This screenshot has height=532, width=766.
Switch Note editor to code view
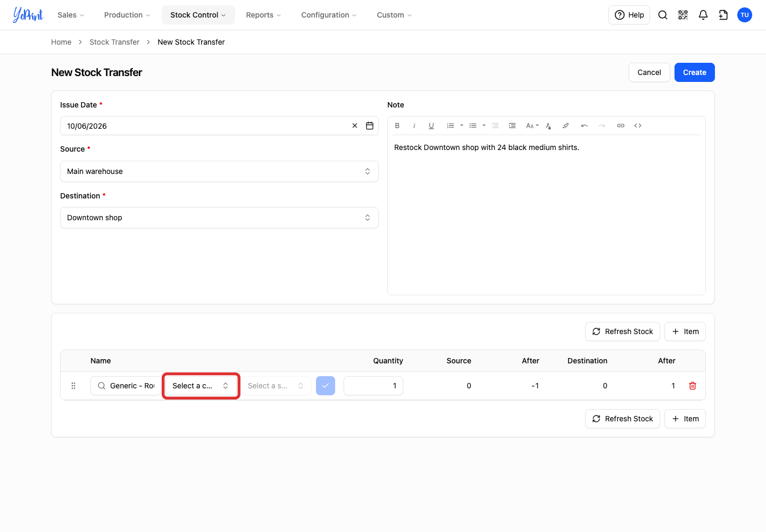tap(638, 126)
